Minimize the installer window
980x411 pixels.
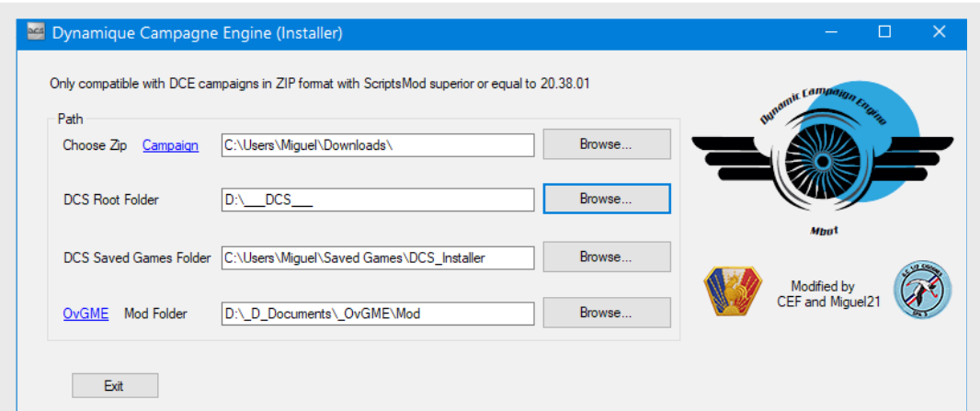[x=830, y=32]
